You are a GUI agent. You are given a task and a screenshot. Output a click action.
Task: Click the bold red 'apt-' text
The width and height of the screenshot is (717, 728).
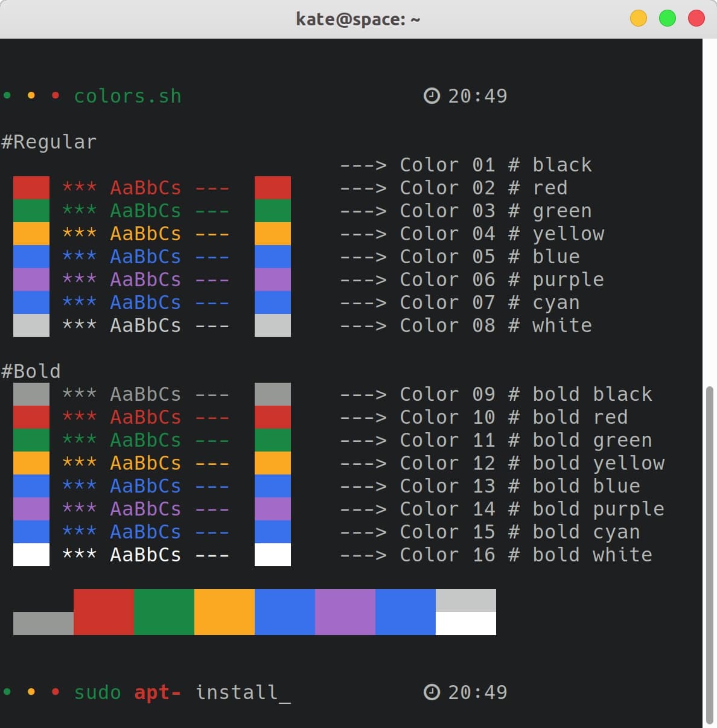(x=158, y=692)
